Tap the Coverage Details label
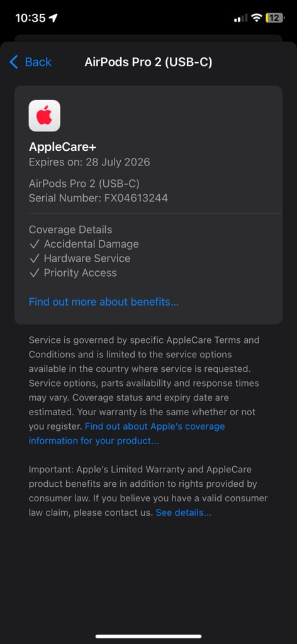 [x=70, y=230]
